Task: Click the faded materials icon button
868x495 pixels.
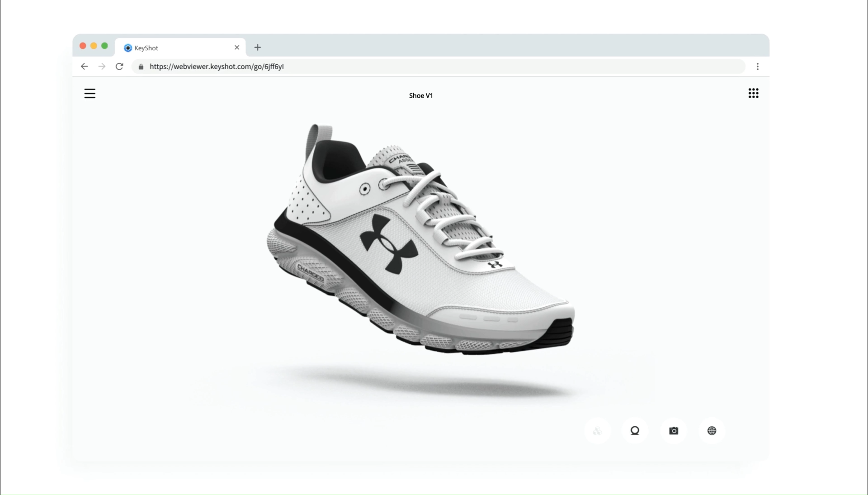Action: 597,431
